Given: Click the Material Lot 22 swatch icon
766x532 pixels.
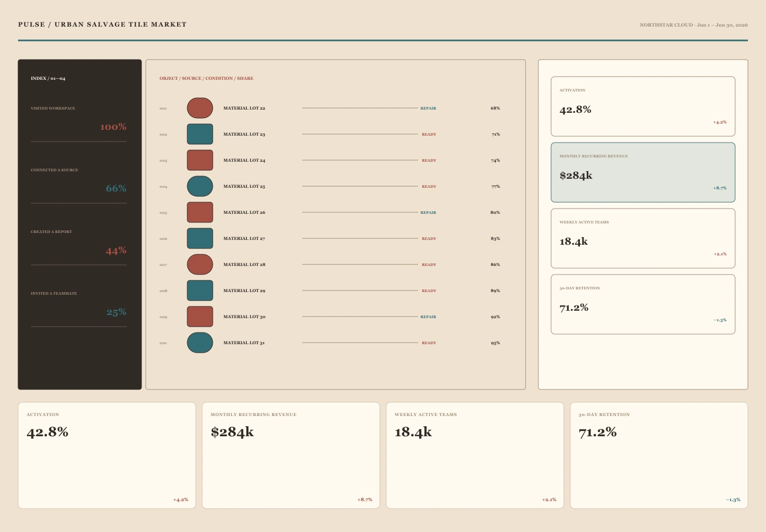Looking at the screenshot, I should [200, 108].
